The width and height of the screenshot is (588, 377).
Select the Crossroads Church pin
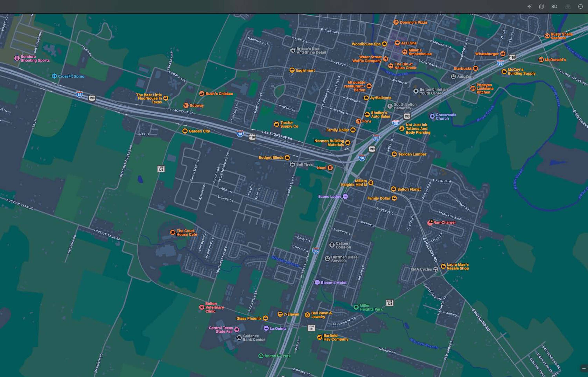(432, 116)
